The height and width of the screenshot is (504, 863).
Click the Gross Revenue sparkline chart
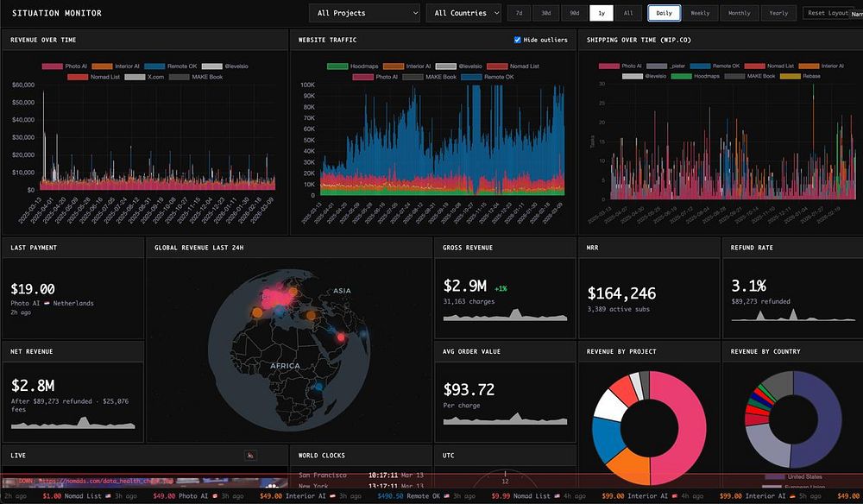point(505,315)
